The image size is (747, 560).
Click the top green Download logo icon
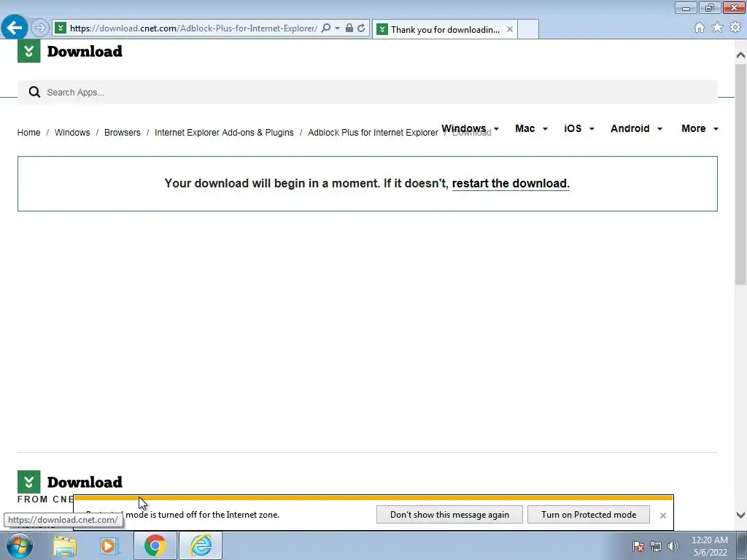[x=29, y=51]
